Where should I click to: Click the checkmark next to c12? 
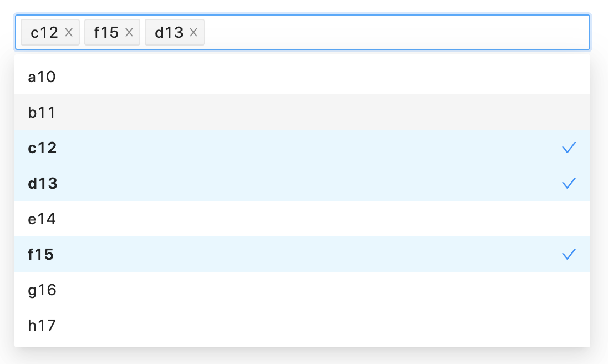(x=569, y=148)
